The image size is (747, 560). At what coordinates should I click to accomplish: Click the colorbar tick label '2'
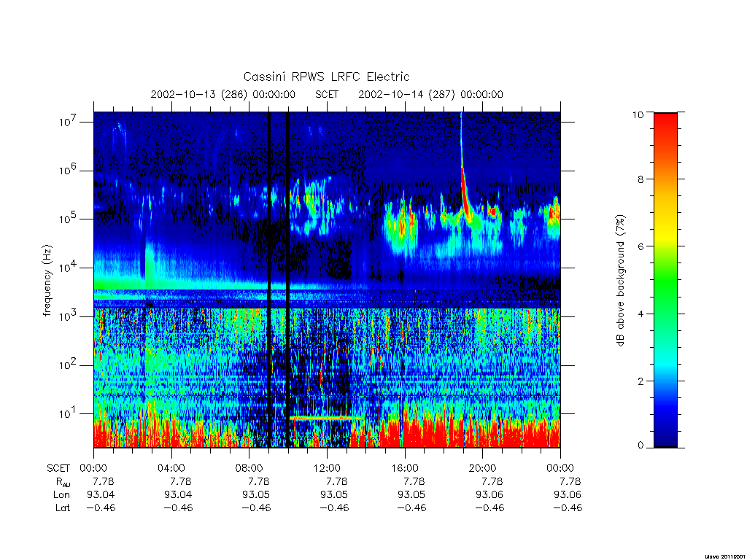click(x=640, y=381)
